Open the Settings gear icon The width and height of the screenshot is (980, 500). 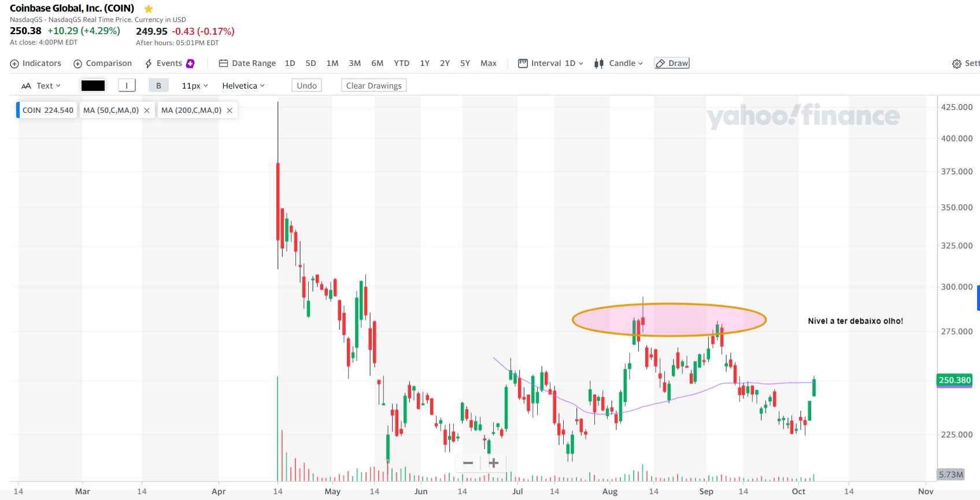956,64
